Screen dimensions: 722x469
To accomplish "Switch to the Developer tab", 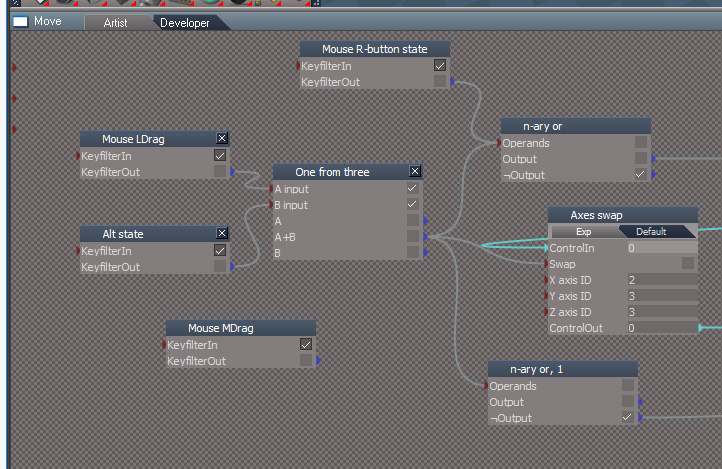I will point(185,23).
